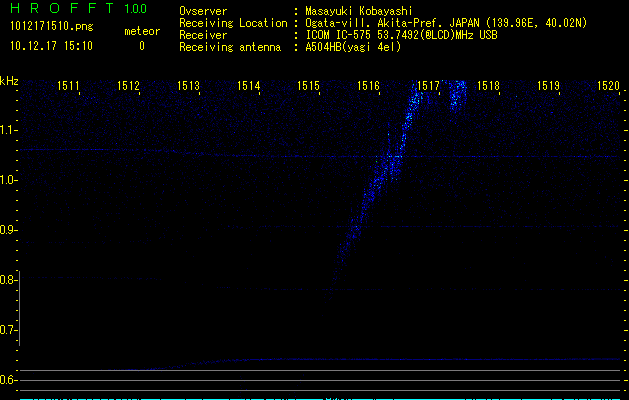629x400 pixels.
Task: Click the 1.0 kHz frequency axis label
Action: click(x=7, y=180)
